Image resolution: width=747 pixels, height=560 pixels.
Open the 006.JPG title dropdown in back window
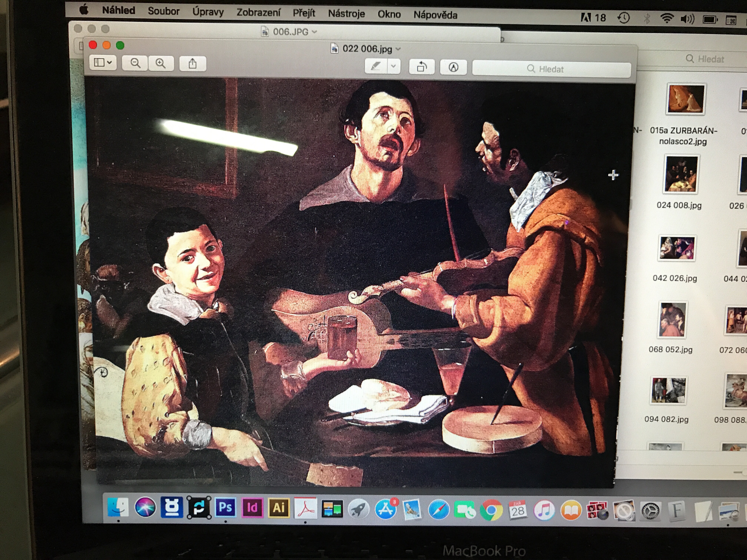pyautogui.click(x=314, y=32)
